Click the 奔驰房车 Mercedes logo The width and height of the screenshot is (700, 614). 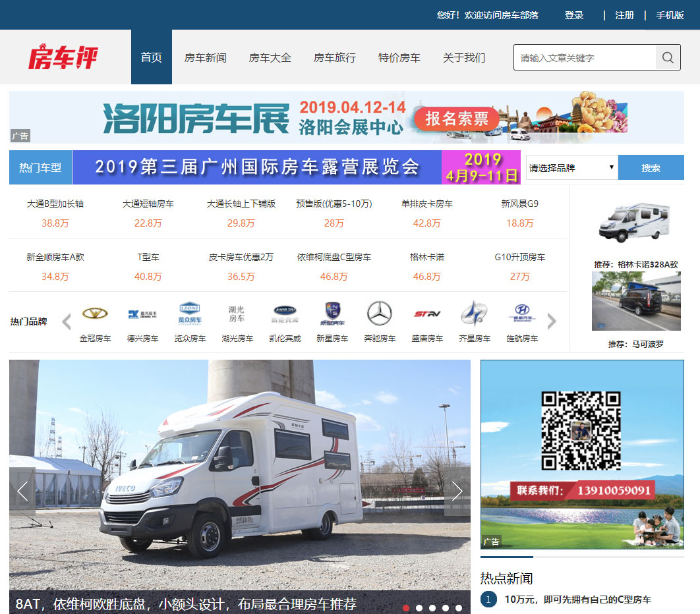379,314
